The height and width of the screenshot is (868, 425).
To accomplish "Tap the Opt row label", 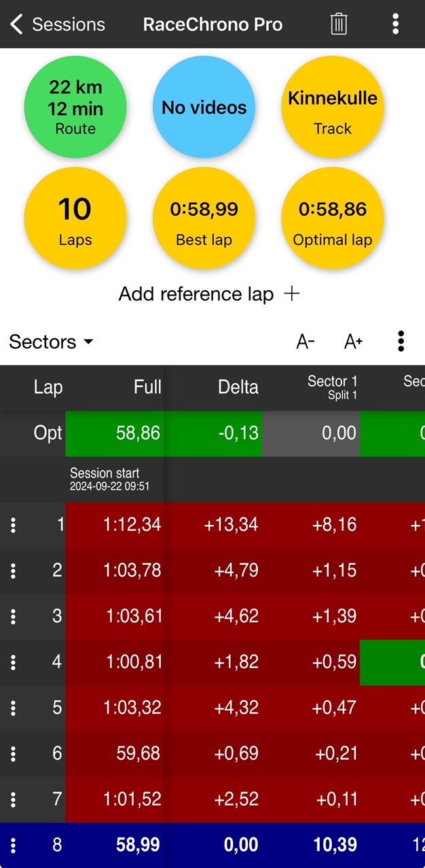I will coord(48,433).
